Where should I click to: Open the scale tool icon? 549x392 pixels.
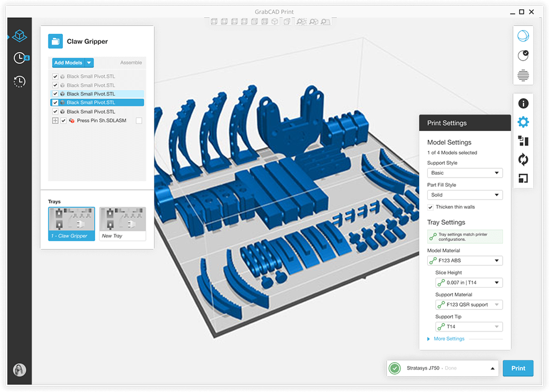tap(523, 179)
